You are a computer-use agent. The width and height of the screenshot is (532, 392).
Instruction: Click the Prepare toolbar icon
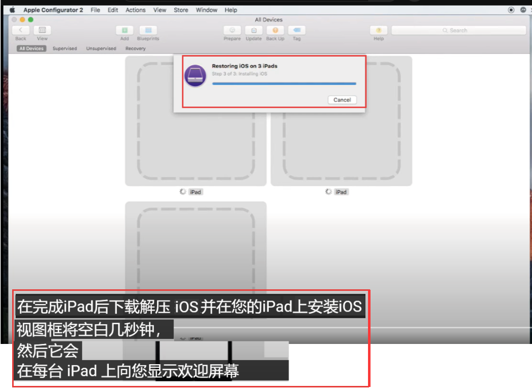tap(232, 30)
